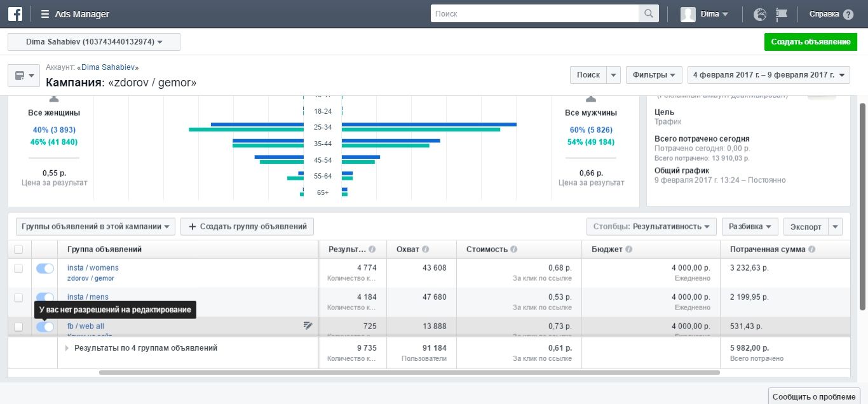Click the Facebook logo icon
Viewport: 868px width, 404px height.
coord(17,14)
